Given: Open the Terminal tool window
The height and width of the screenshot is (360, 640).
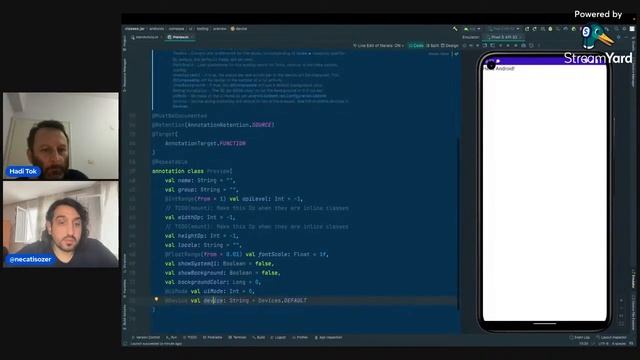Looking at the screenshot, I should [x=237, y=338].
